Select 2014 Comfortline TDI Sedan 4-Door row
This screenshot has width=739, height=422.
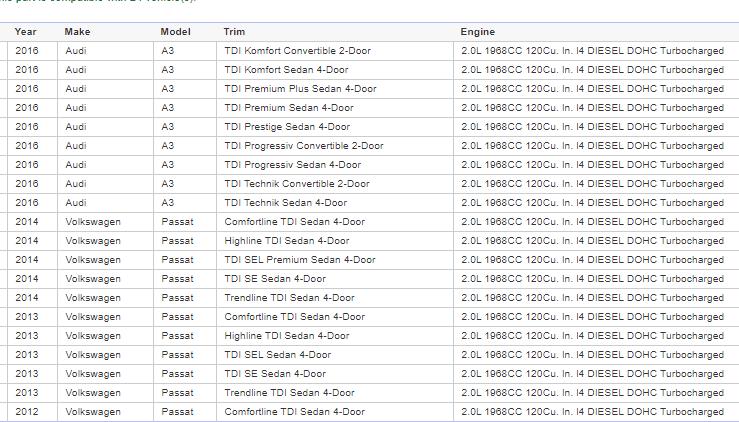pyautogui.click(x=370, y=222)
